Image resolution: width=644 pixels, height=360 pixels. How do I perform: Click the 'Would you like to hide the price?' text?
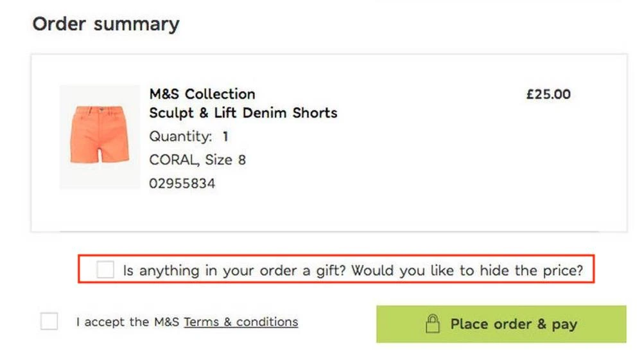click(467, 271)
